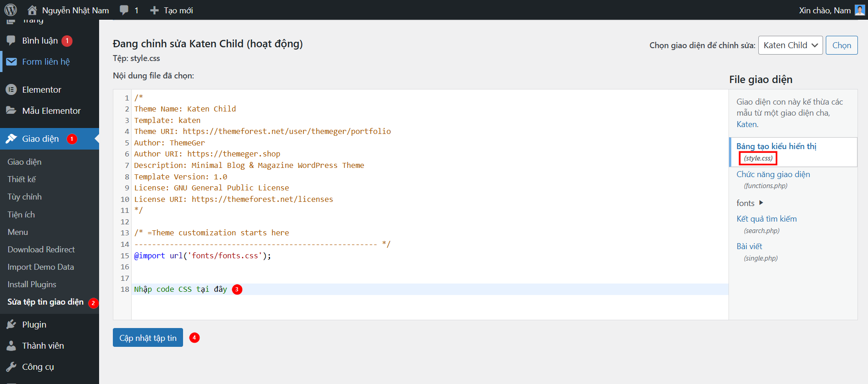Open Bài viết single.php file
The width and height of the screenshot is (868, 384).
coord(749,246)
